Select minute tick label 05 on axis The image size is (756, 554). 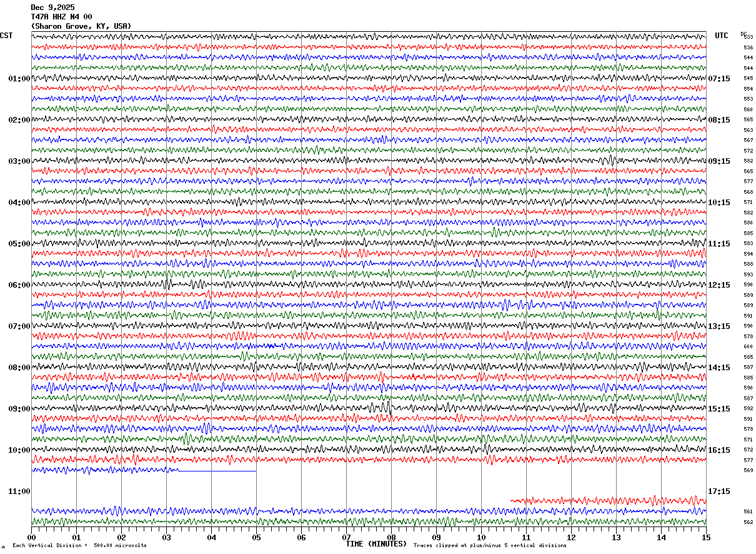(x=256, y=538)
